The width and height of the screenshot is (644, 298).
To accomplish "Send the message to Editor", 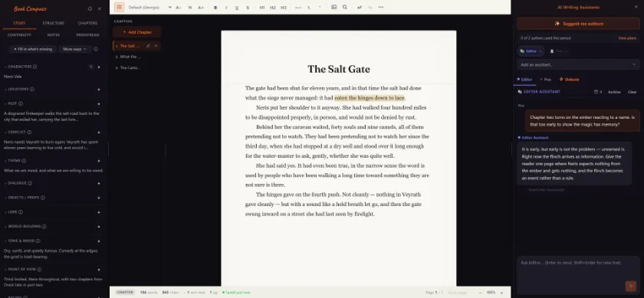I will (631, 286).
